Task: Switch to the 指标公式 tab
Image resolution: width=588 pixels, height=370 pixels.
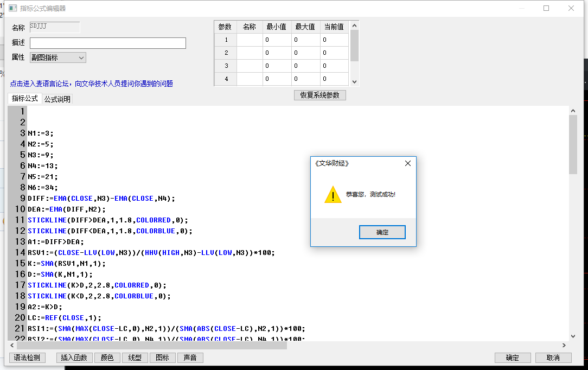Action: [x=25, y=99]
